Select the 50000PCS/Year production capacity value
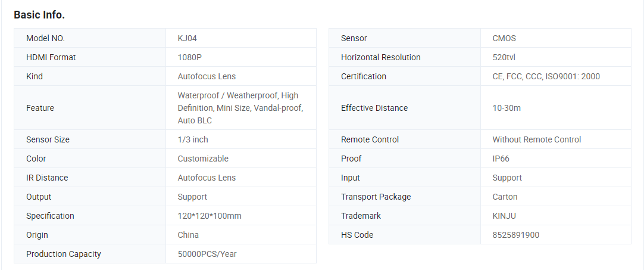644x270 pixels. tap(207, 254)
